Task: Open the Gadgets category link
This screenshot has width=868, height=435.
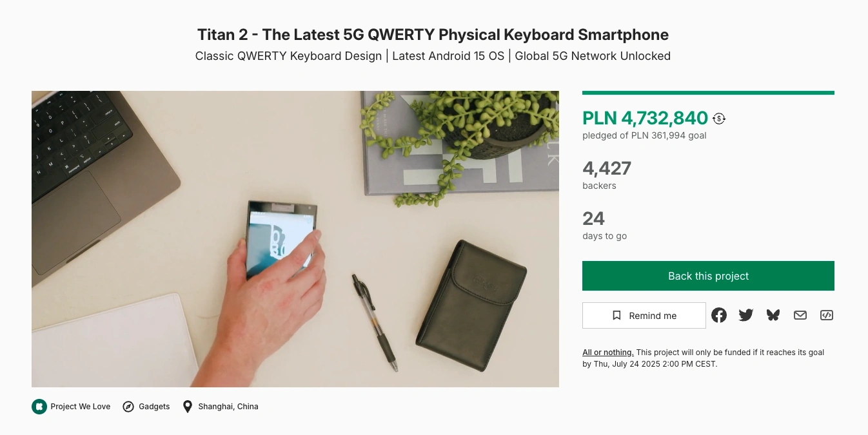Action: coord(154,407)
